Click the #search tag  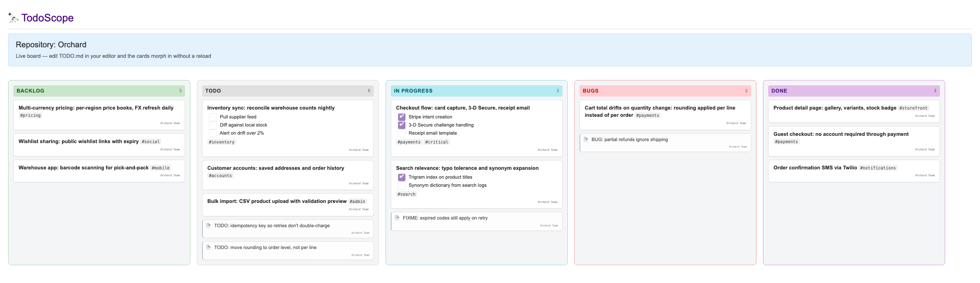407,194
